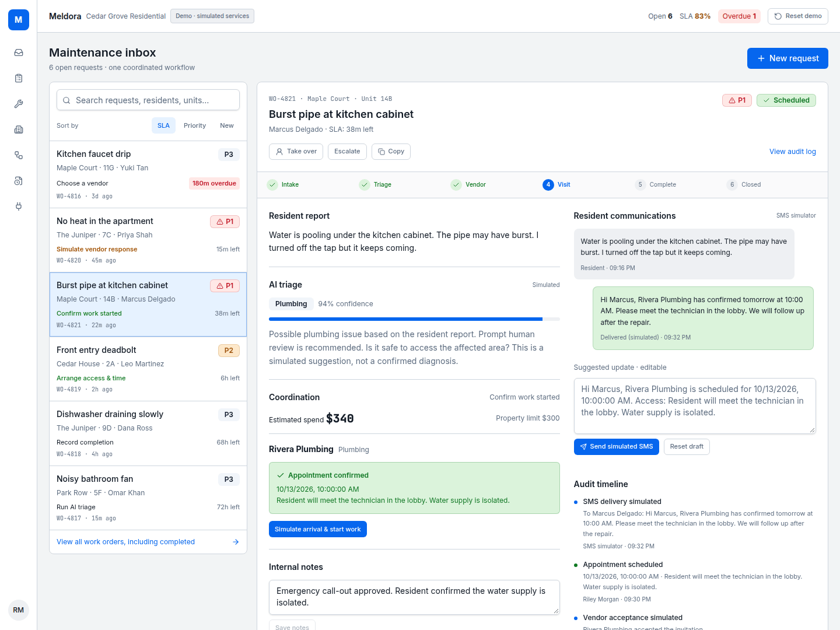Click the AI triage confidence bar
This screenshot has width=840, height=630.
tap(414, 319)
